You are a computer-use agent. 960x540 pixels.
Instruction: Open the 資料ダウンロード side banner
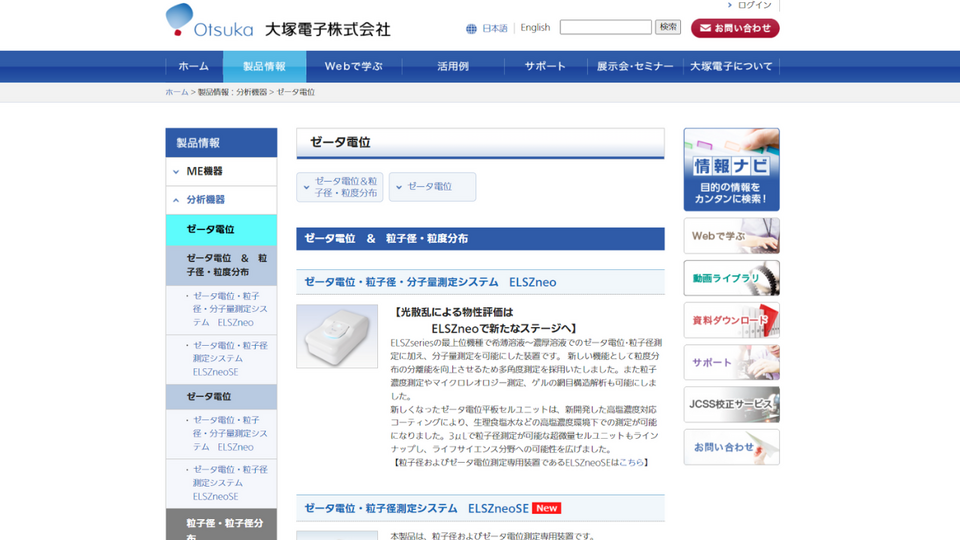tap(732, 320)
